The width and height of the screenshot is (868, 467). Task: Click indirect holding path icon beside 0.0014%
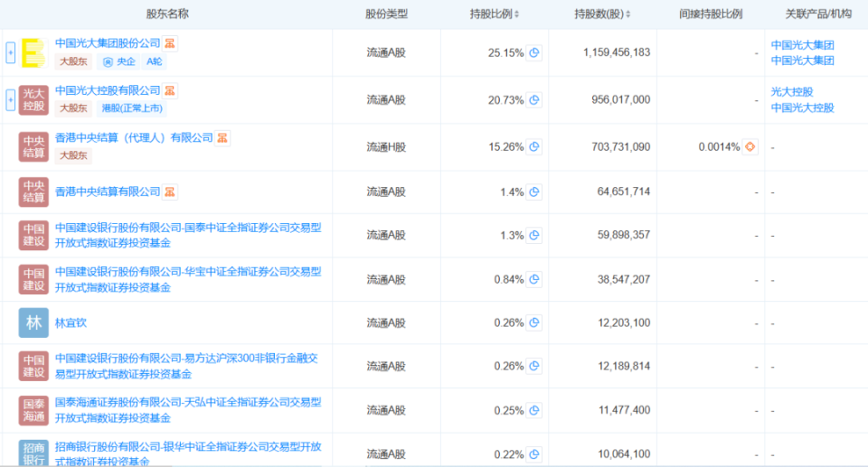click(750, 146)
